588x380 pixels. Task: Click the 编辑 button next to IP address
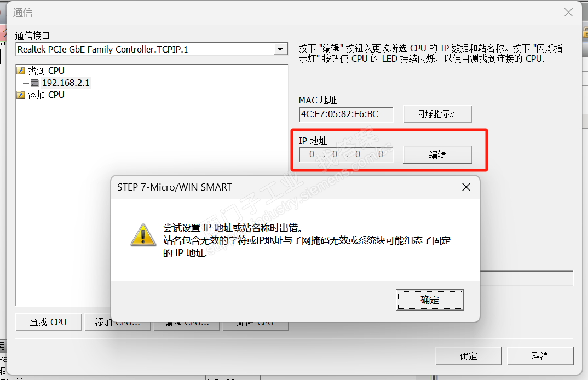[437, 154]
